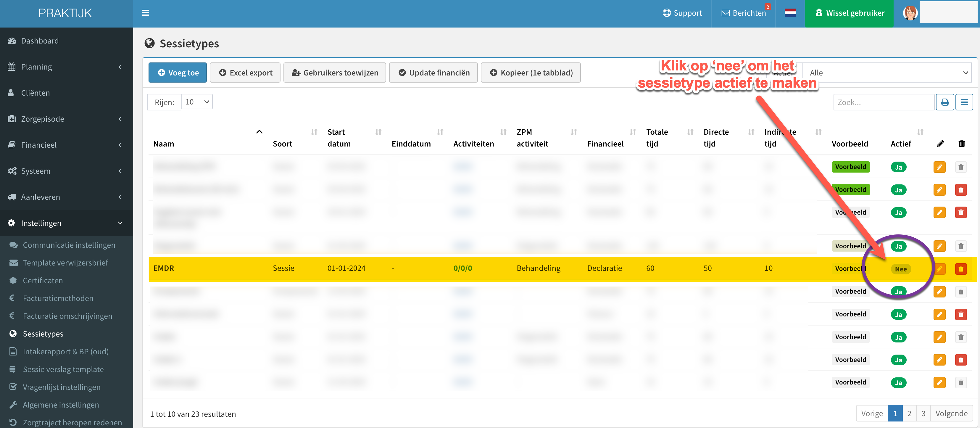980x428 pixels.
Task: Switch language via Dutch flag icon
Action: 790,13
